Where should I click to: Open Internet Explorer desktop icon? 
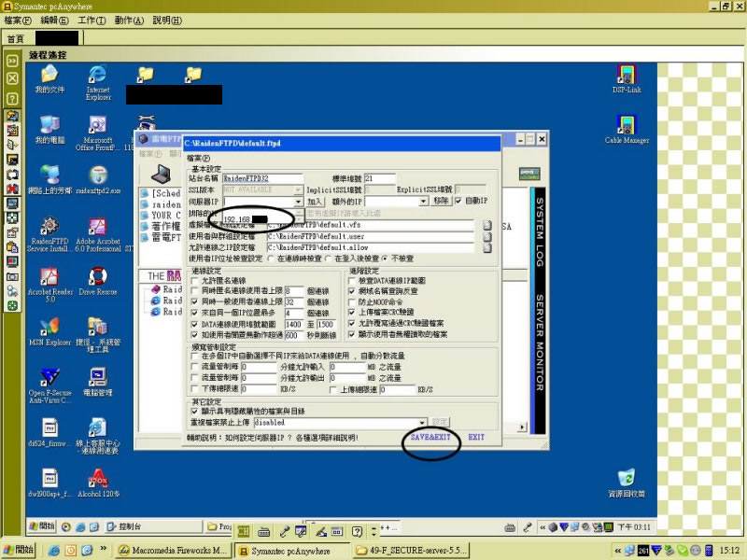click(x=98, y=82)
